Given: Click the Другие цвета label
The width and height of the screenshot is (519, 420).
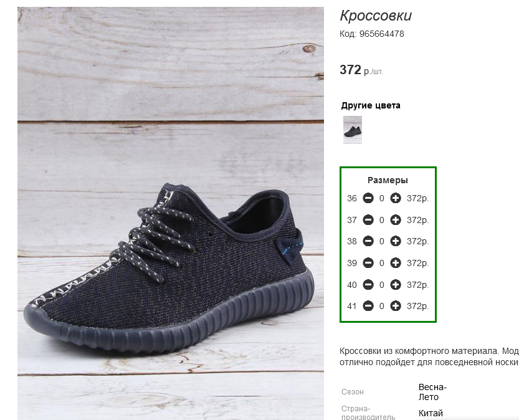Looking at the screenshot, I should [x=371, y=105].
